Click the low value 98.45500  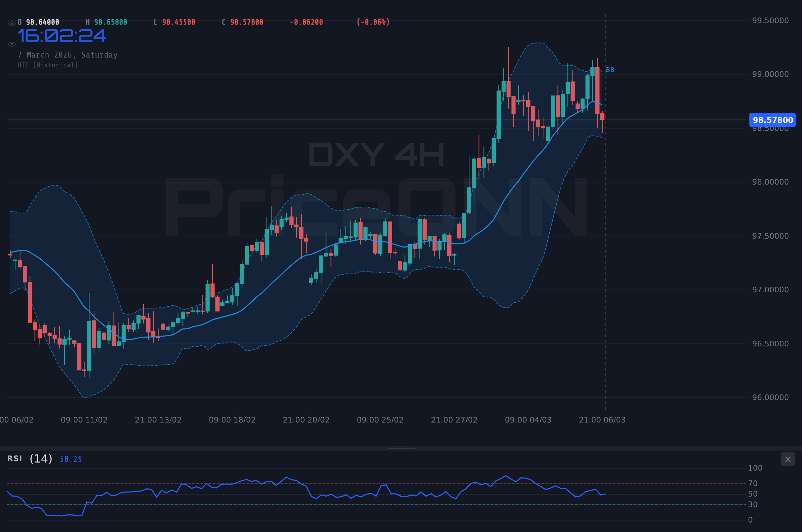point(179,22)
